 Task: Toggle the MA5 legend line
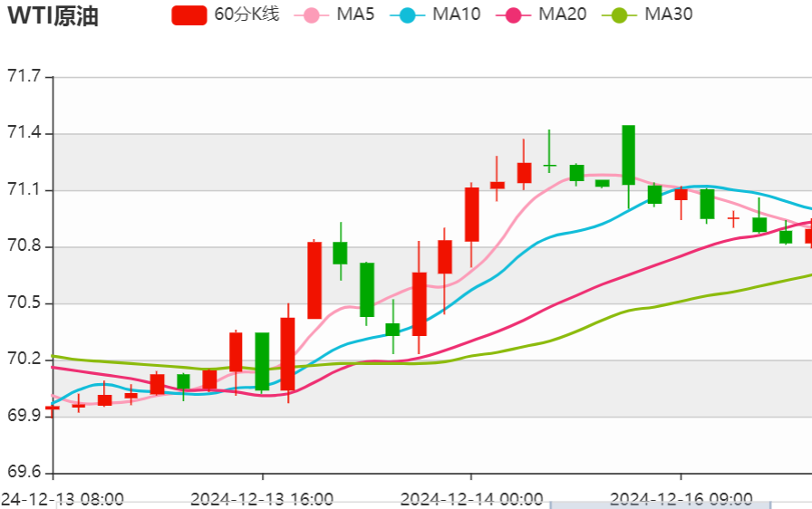tap(334, 14)
